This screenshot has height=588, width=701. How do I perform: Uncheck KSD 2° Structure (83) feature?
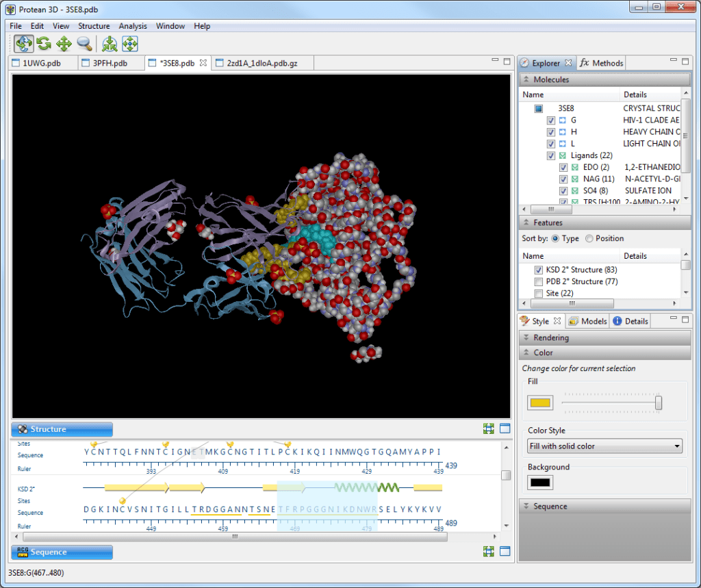pos(538,270)
